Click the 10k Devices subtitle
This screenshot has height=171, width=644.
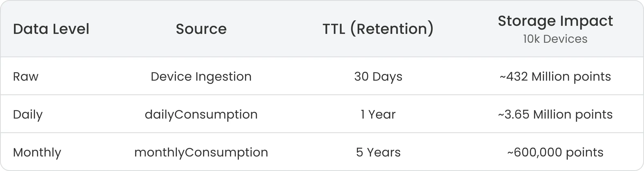555,39
